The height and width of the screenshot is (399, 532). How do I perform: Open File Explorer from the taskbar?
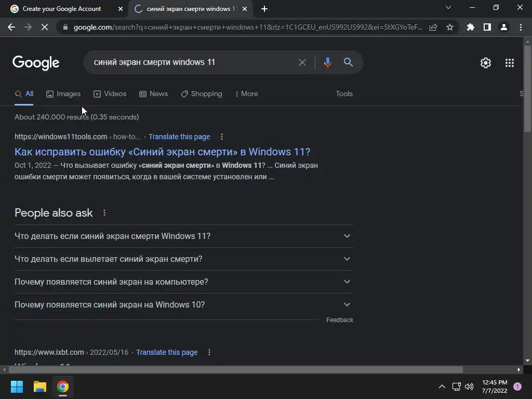39,387
